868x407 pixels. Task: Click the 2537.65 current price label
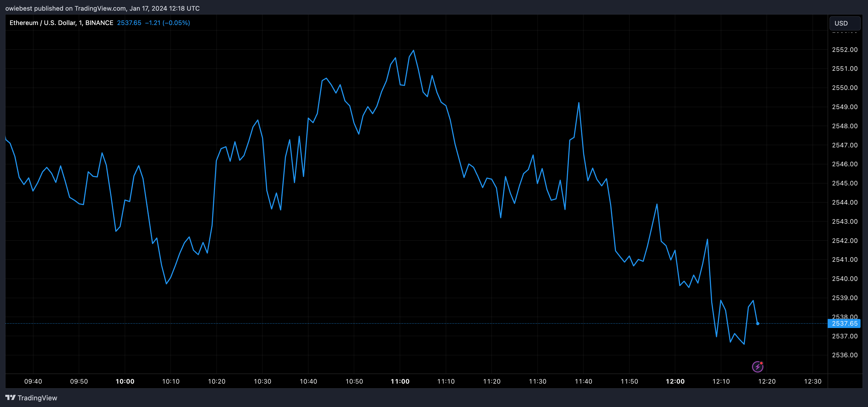coord(844,323)
